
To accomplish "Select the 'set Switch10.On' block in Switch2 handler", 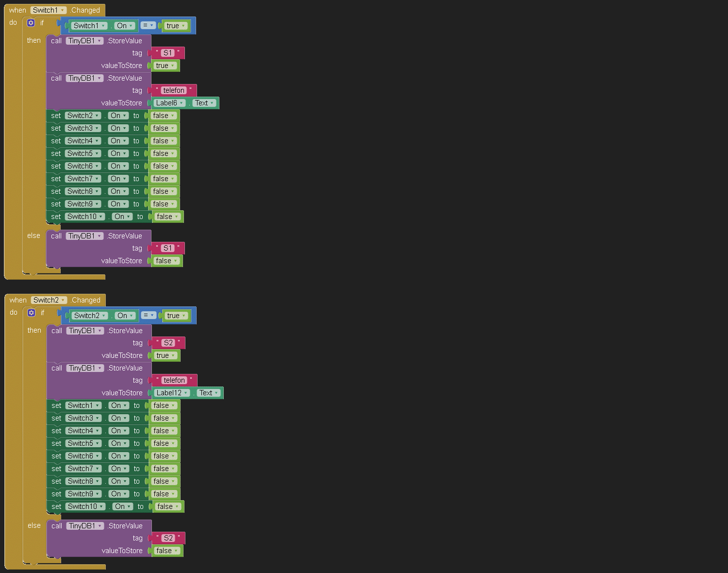I will point(56,506).
